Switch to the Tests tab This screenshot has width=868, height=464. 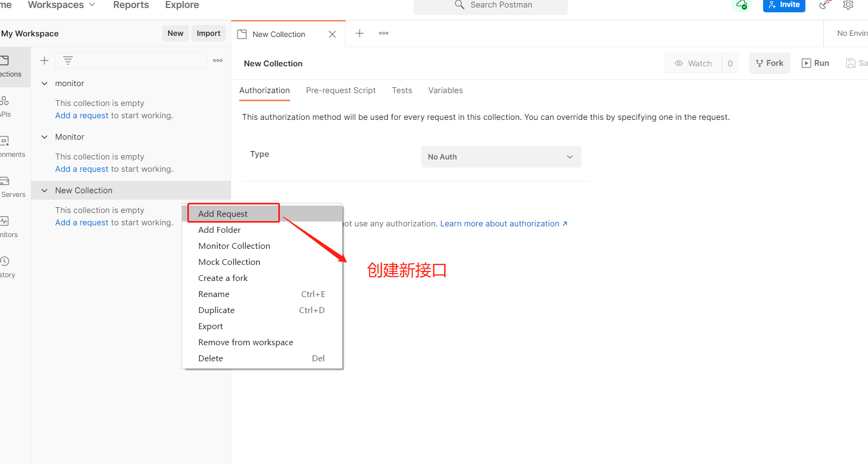click(402, 90)
